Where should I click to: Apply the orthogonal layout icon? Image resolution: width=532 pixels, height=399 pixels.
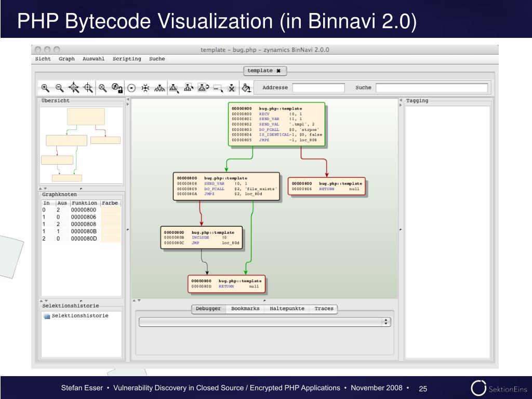click(x=145, y=88)
